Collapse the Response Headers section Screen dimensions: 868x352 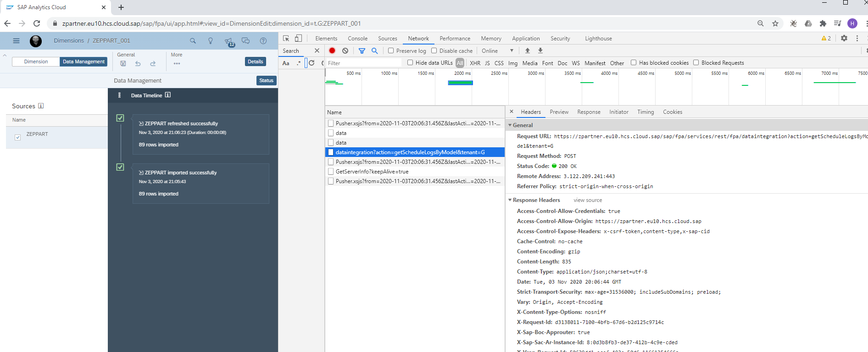(510, 200)
